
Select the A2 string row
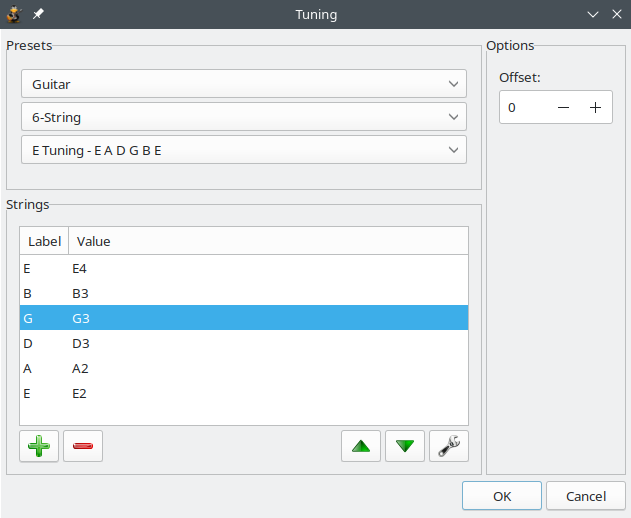pyautogui.click(x=243, y=369)
